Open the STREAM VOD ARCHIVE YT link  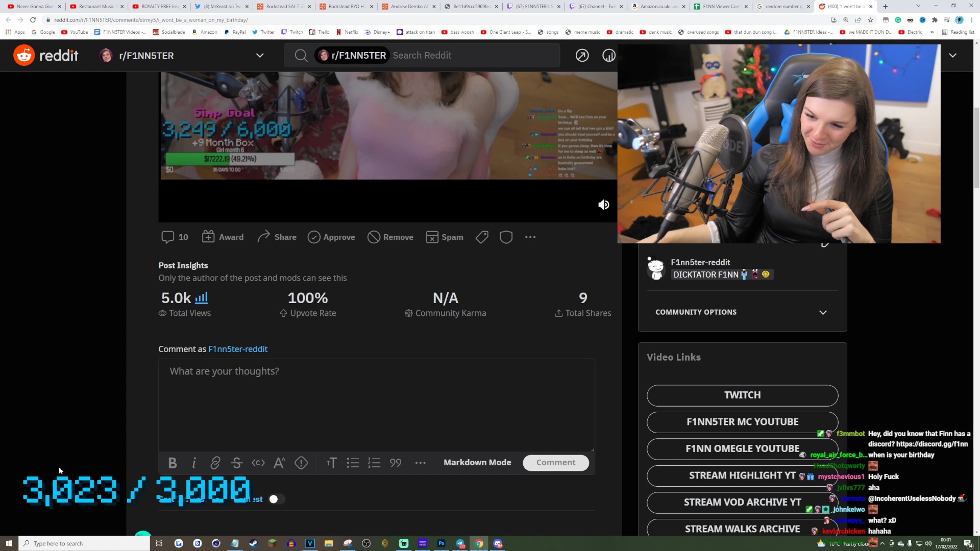742,503
